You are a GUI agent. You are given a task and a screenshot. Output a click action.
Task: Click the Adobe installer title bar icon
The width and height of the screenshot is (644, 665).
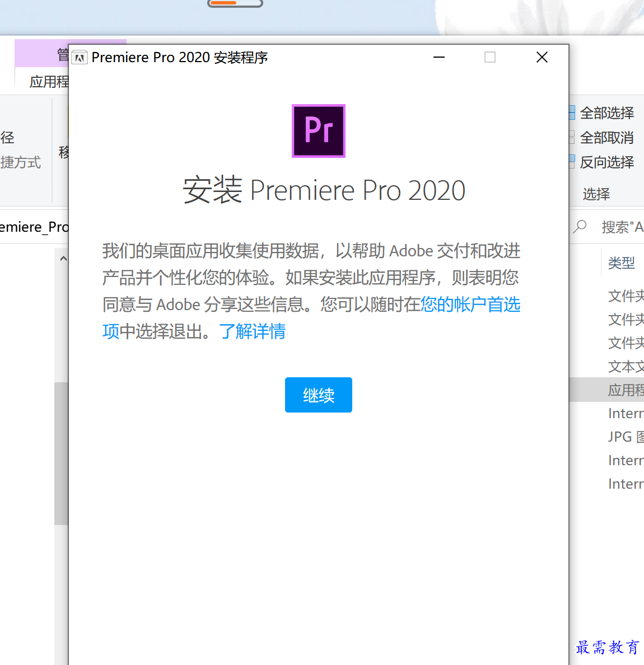[80, 57]
